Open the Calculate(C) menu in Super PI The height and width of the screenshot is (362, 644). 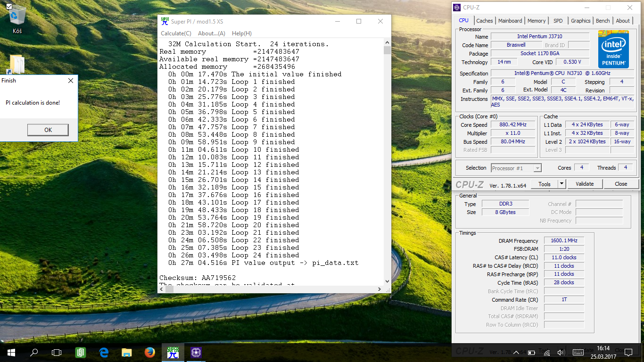(176, 33)
